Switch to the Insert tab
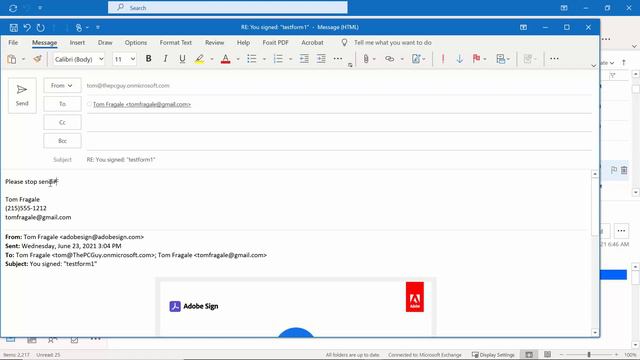The width and height of the screenshot is (640, 360). [77, 42]
